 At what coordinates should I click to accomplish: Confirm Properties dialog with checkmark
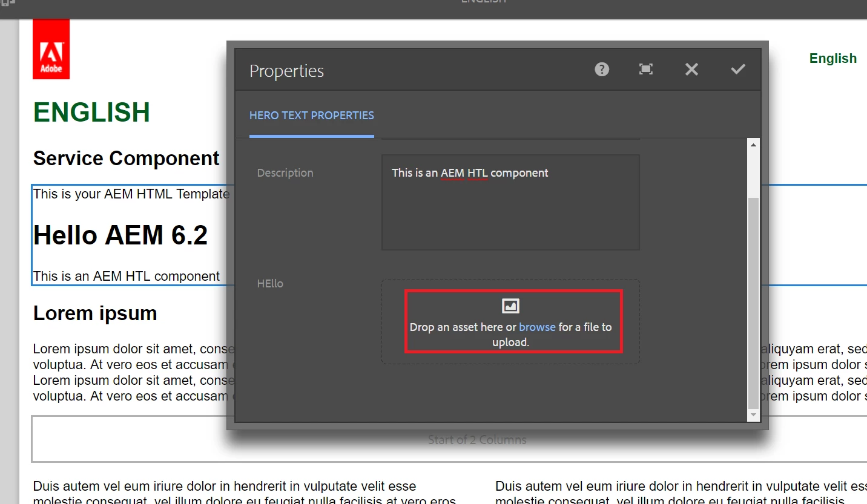[x=737, y=70]
